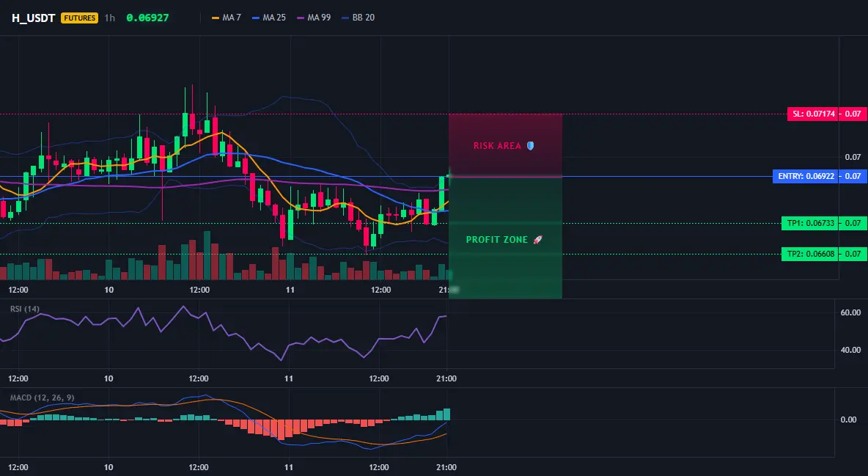The image size is (868, 476).
Task: Click the PROFIT ZONE label
Action: pos(497,240)
